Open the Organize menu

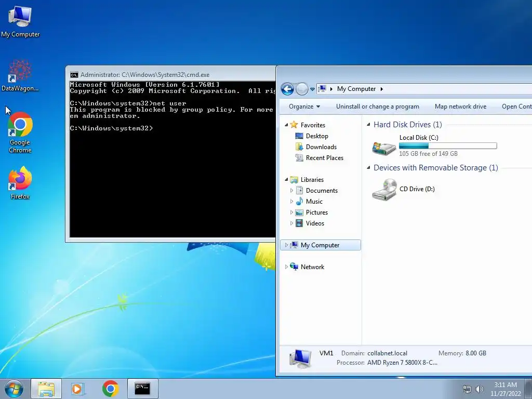click(304, 107)
